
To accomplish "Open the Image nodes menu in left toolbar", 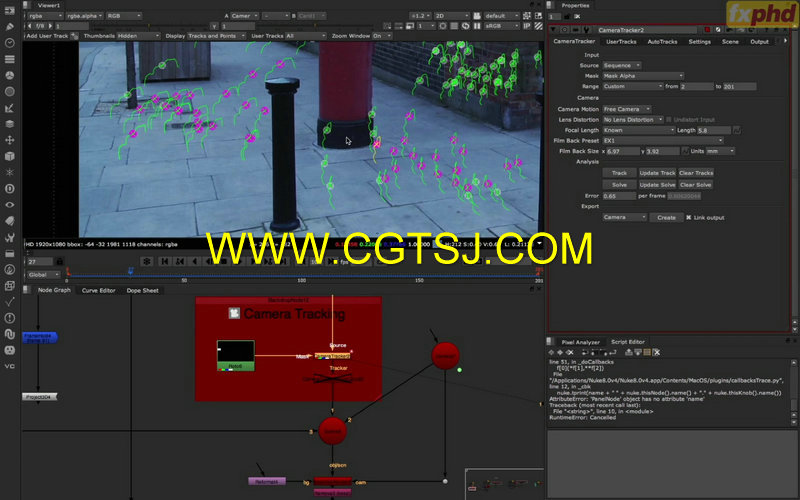I will tap(9, 10).
